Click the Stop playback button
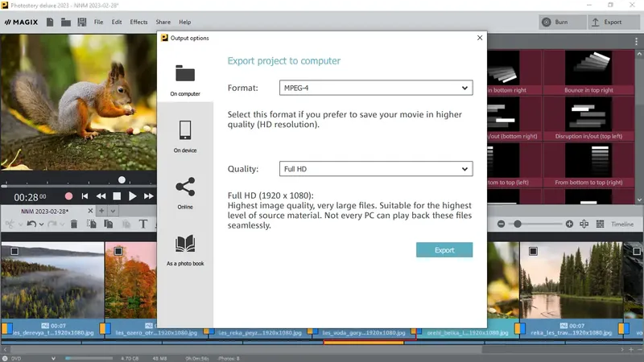The width and height of the screenshot is (644, 362). tap(117, 196)
